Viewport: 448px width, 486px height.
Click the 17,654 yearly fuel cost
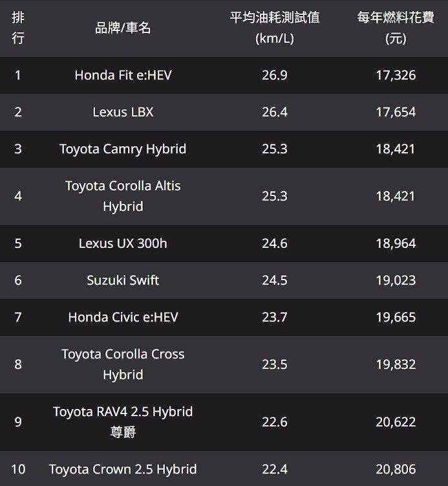click(396, 112)
